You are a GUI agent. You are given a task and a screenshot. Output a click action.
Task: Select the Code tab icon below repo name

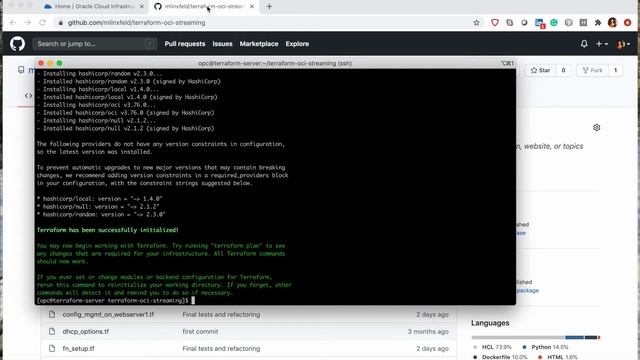28,96
